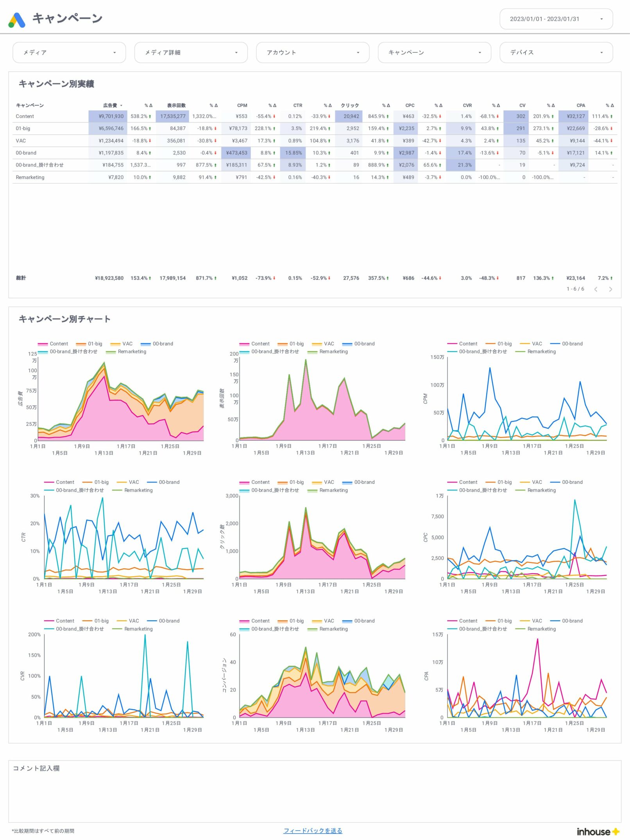The image size is (630, 840).
Task: Click inside the コメント記入欄 comment box
Action: tap(315, 797)
